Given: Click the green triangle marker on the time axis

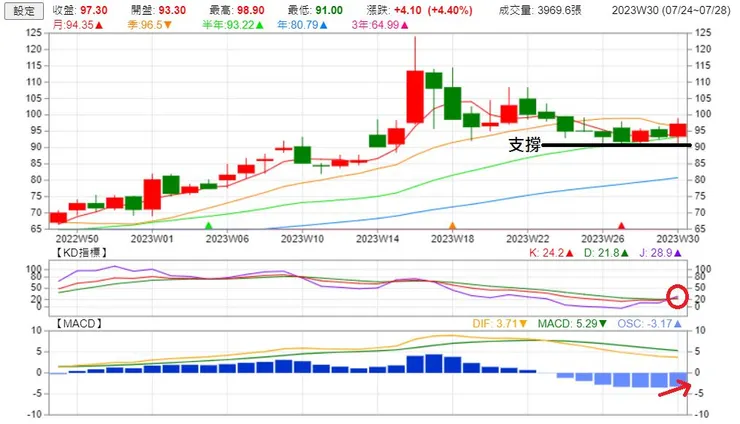Looking at the screenshot, I should 209,226.
